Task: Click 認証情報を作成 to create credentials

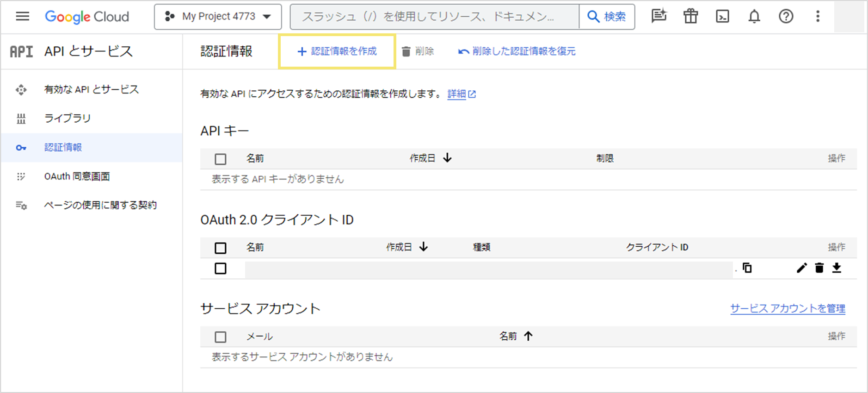Action: click(x=337, y=51)
